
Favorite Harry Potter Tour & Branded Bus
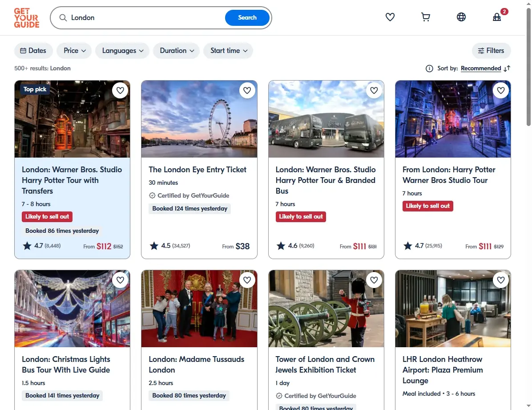374,90
